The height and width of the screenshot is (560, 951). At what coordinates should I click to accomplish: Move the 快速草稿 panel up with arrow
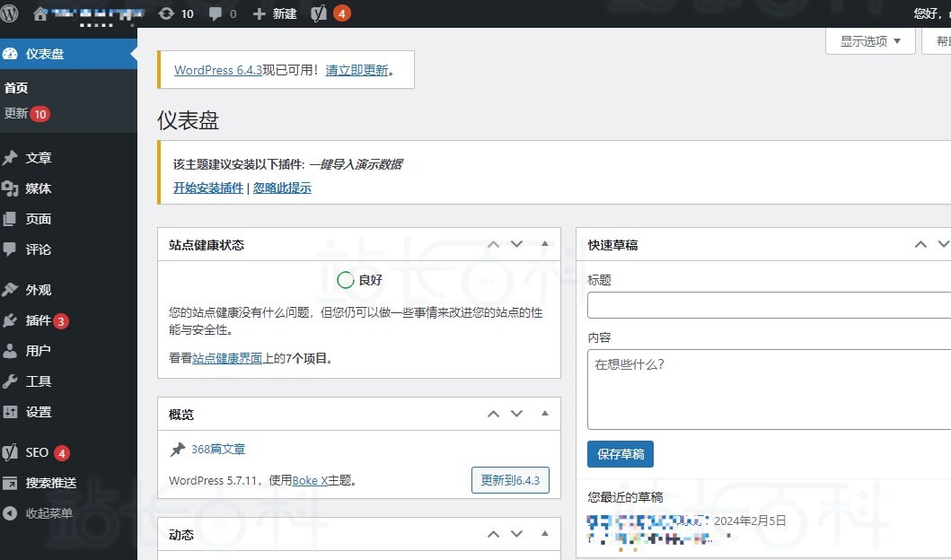pos(920,244)
